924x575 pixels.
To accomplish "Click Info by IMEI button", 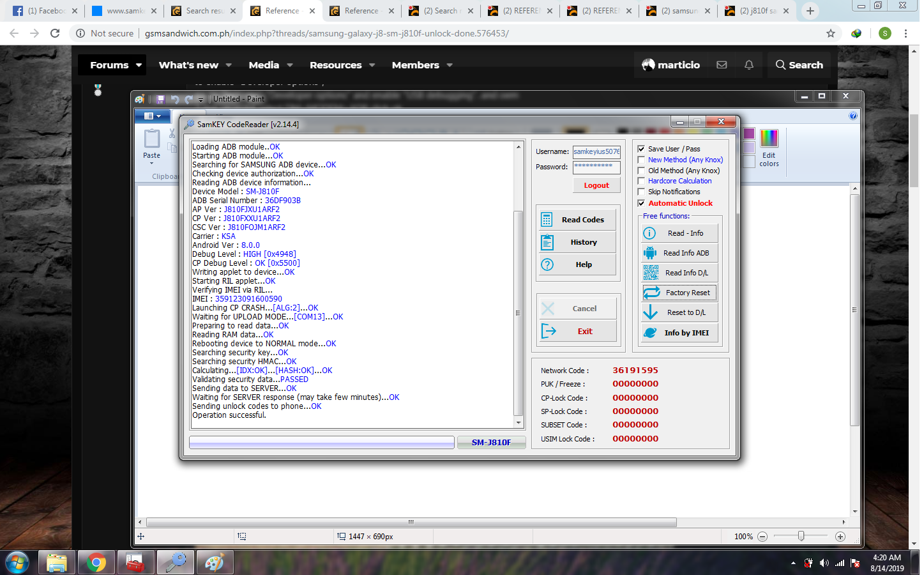I will pos(679,333).
